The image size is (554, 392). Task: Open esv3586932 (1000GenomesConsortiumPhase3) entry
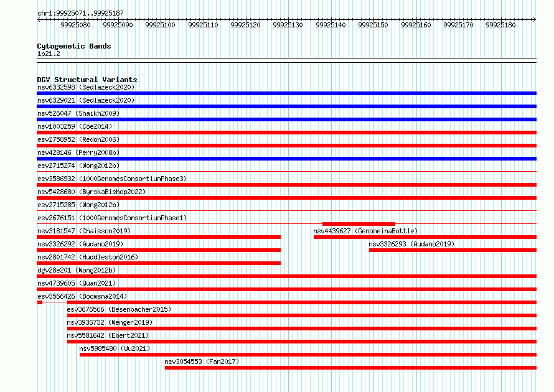tap(112, 179)
